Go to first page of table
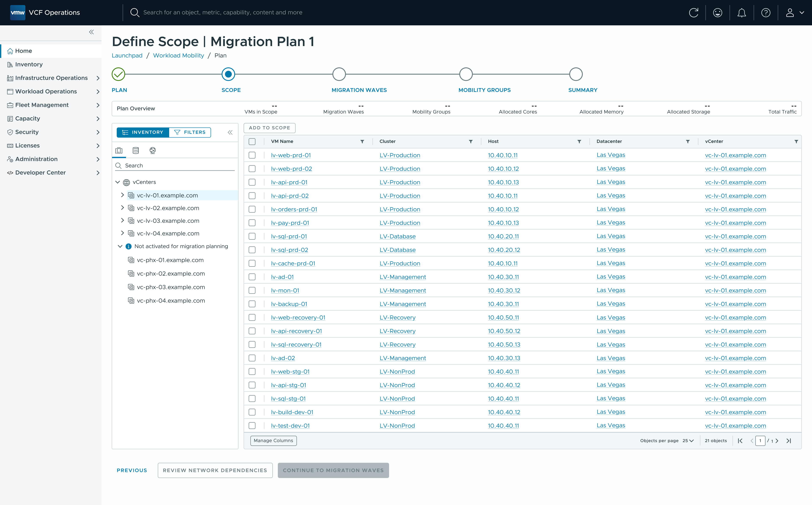Image resolution: width=812 pixels, height=505 pixels. click(740, 441)
